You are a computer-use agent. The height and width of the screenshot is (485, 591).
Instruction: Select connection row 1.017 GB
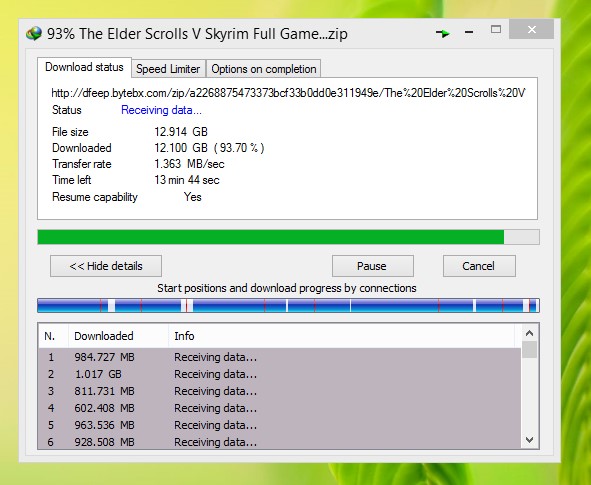click(279, 374)
